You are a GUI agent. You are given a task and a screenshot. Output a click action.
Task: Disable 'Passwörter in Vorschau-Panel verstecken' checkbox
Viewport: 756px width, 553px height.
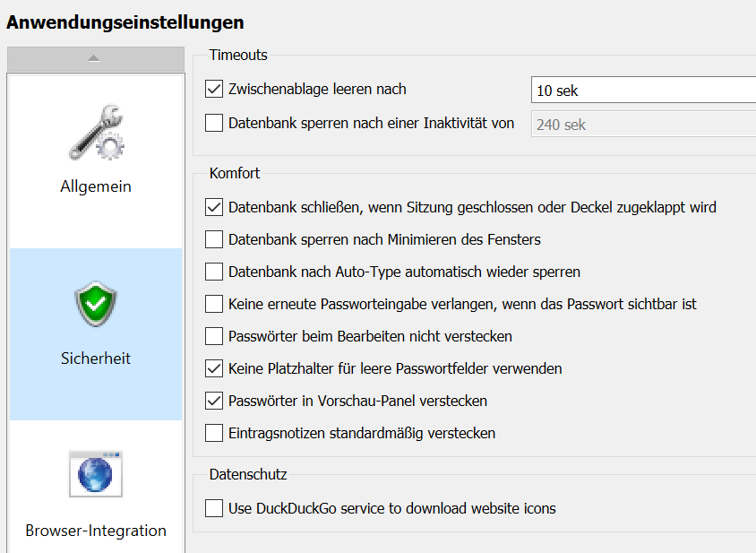214,401
